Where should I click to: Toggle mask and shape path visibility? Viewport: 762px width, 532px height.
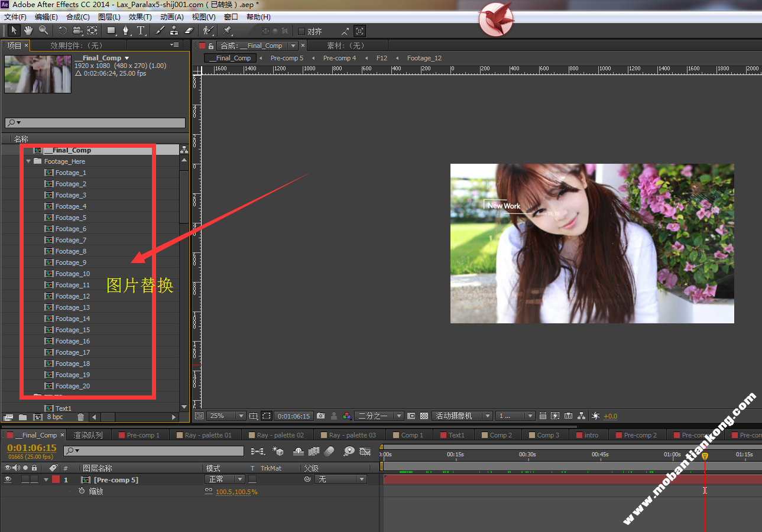tap(267, 416)
